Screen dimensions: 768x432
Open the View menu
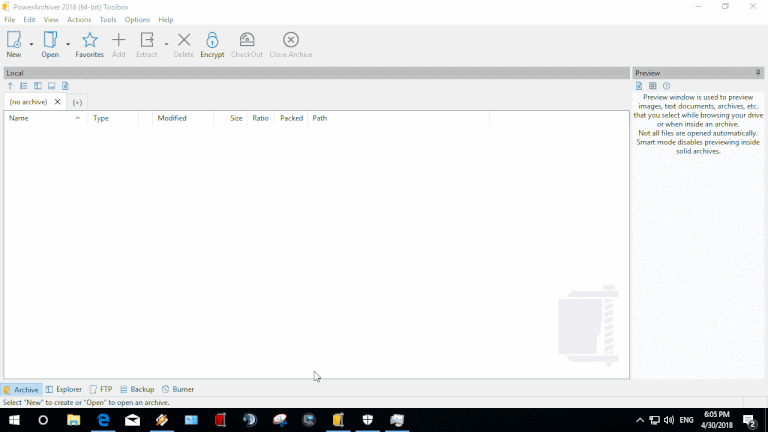pos(51,20)
